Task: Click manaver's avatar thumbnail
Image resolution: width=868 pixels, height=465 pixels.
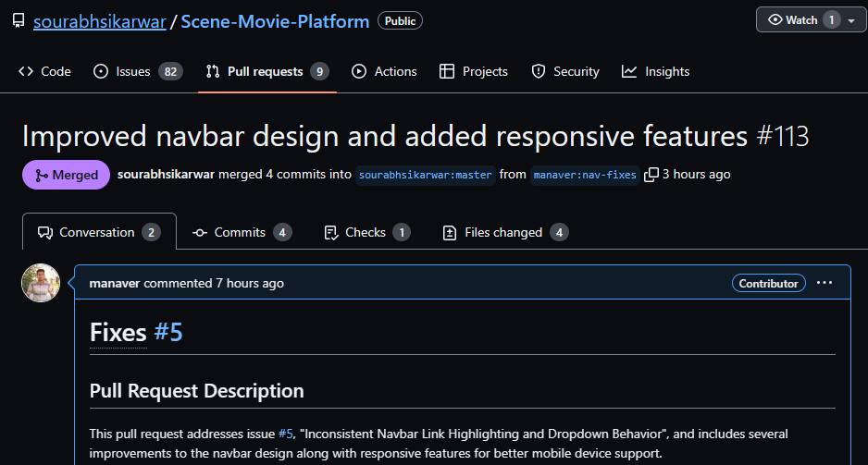Action: [x=41, y=283]
